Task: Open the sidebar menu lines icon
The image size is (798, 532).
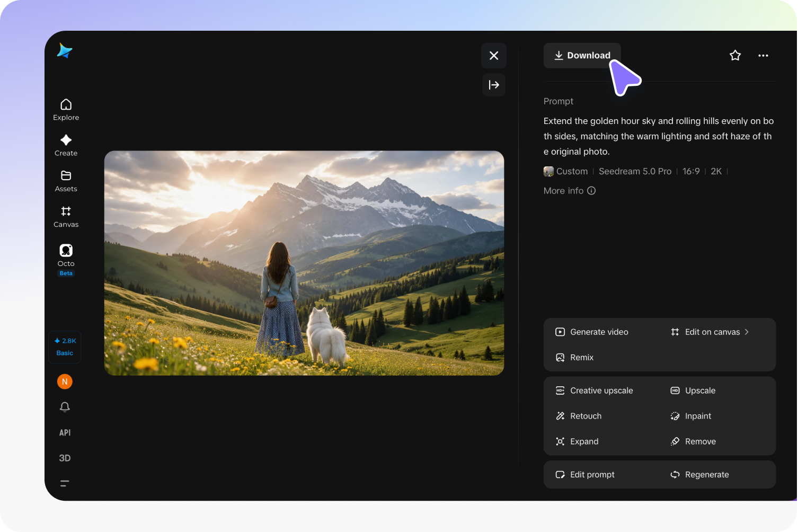Action: [x=65, y=483]
